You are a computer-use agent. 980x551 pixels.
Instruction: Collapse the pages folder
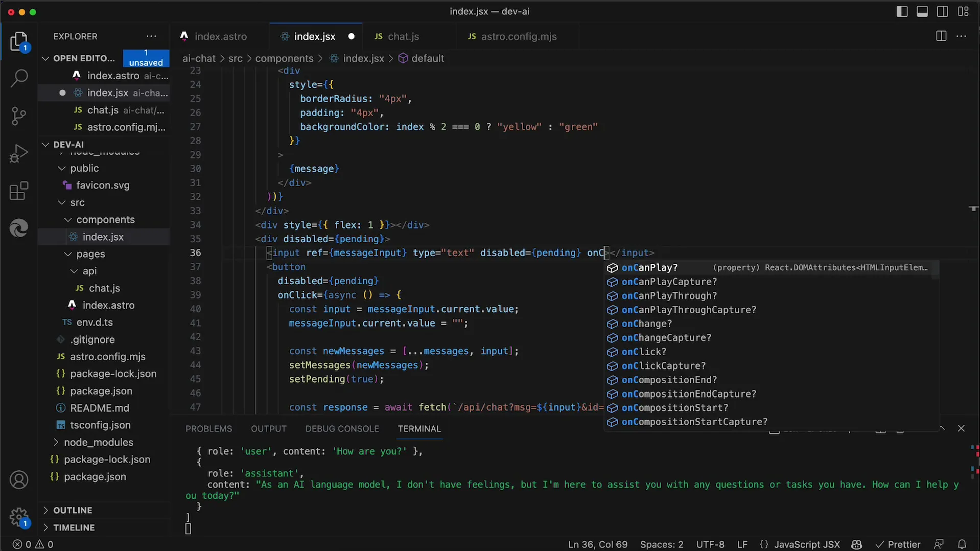pos(68,254)
